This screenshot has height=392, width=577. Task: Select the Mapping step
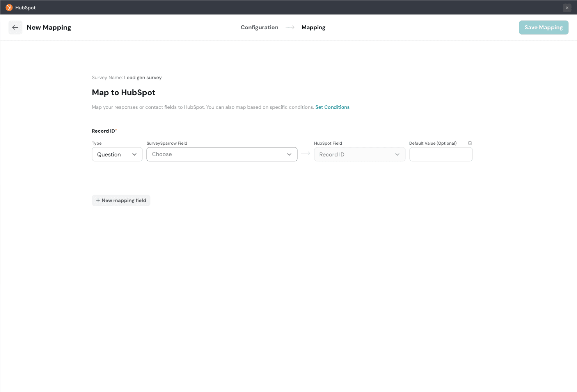313,27
